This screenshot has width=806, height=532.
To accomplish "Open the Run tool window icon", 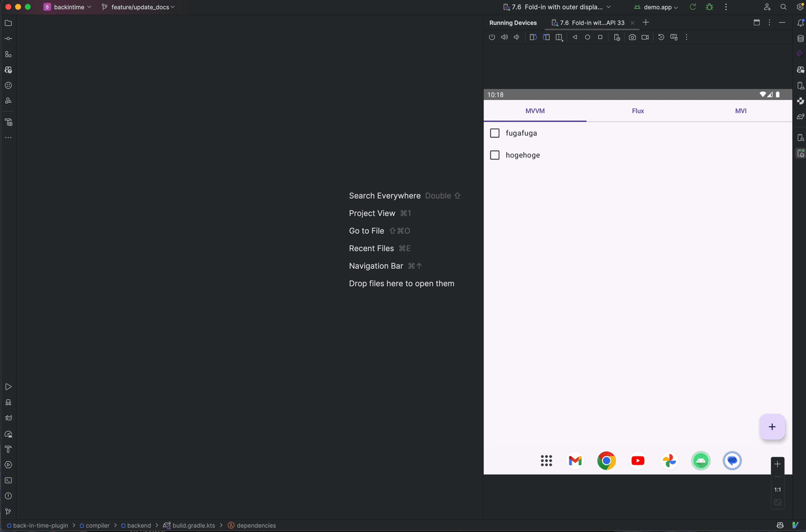I will (8, 387).
